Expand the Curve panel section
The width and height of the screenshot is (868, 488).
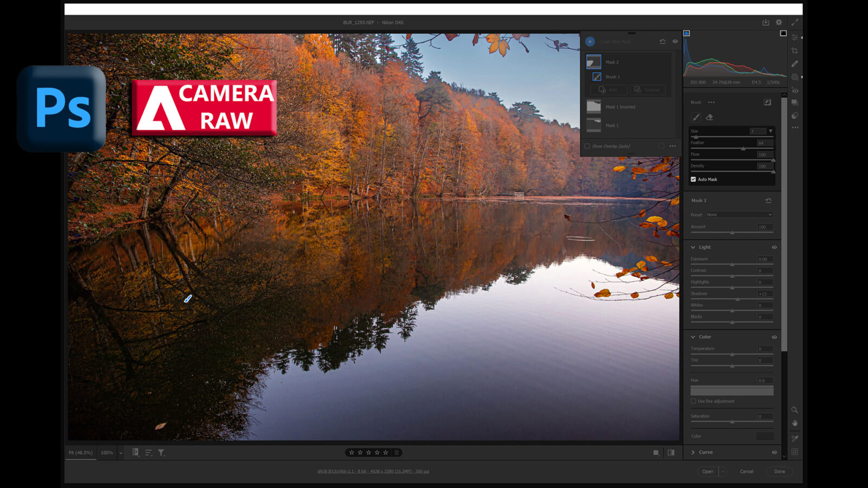[693, 452]
